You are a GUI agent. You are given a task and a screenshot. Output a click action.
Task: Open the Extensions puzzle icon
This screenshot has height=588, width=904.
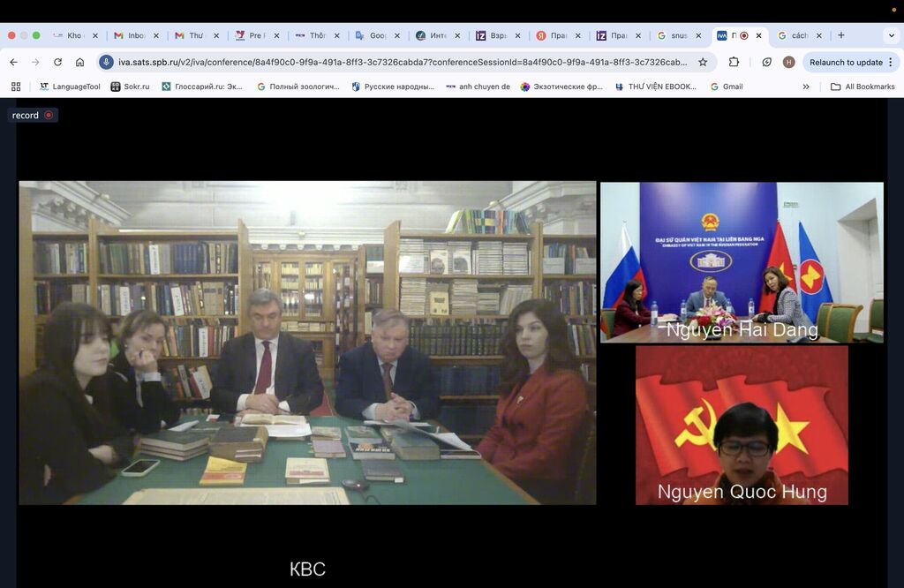coord(734,62)
